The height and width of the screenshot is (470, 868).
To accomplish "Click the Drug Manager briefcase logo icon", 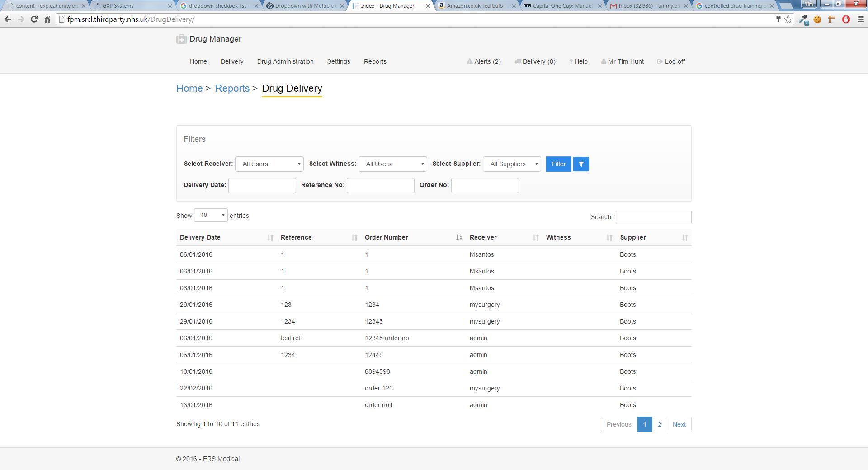I will [x=181, y=39].
